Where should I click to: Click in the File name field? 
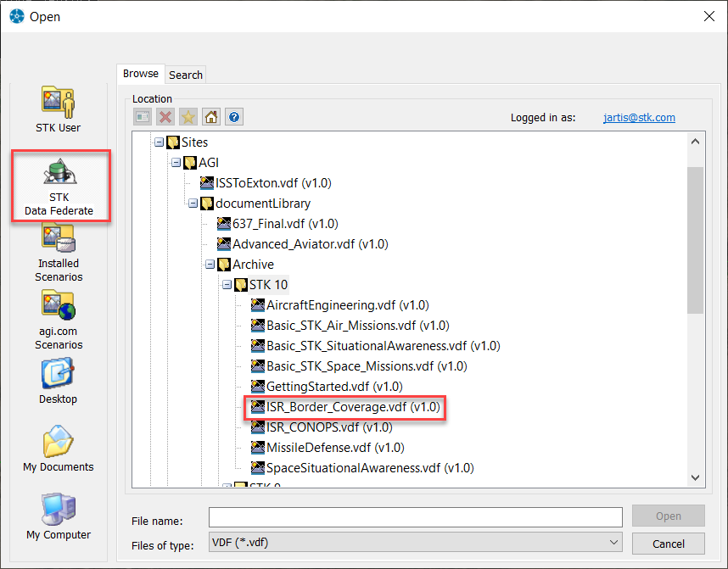[x=416, y=517]
